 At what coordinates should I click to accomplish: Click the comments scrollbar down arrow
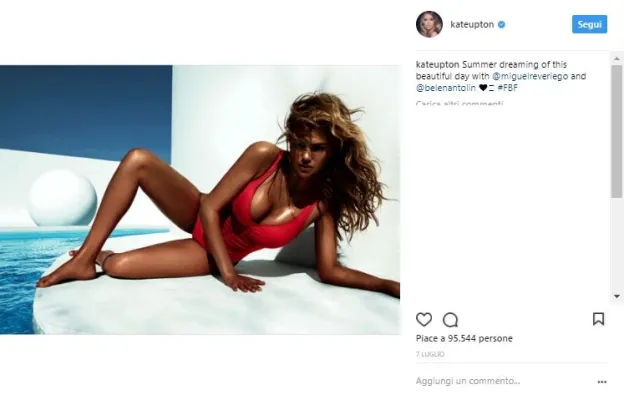click(x=617, y=296)
